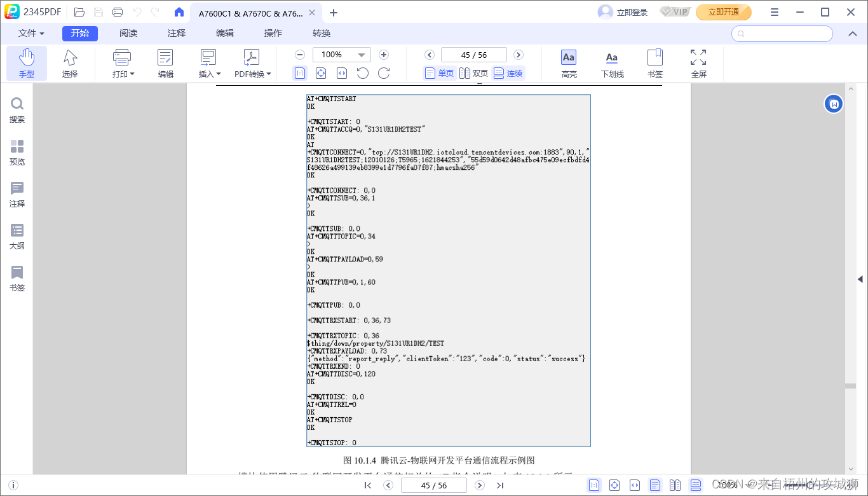This screenshot has height=496, width=868.
Task: Open the Preview (预览) thumbnails panel
Action: coord(17,153)
